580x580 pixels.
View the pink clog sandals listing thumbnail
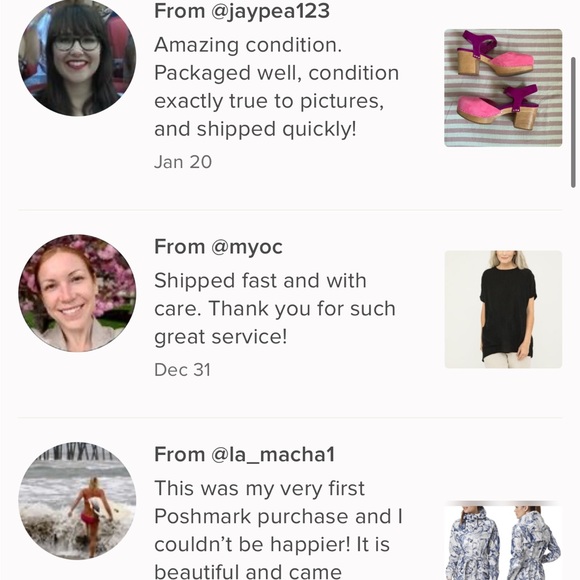point(503,88)
